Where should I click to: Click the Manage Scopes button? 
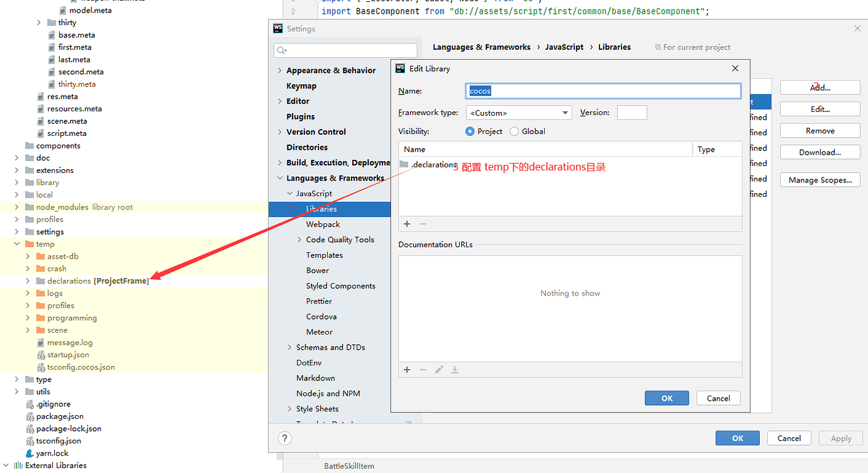[820, 179]
